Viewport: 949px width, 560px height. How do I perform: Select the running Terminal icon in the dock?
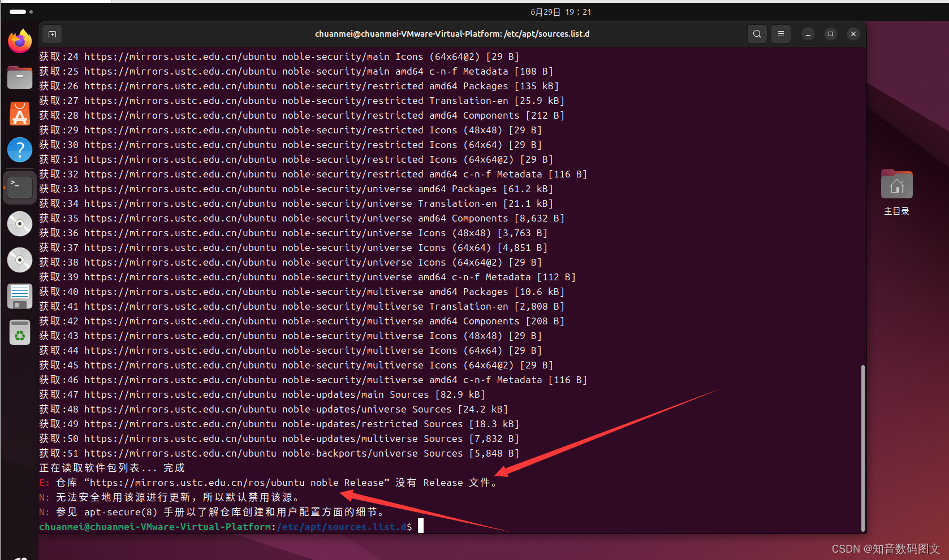[x=19, y=186]
